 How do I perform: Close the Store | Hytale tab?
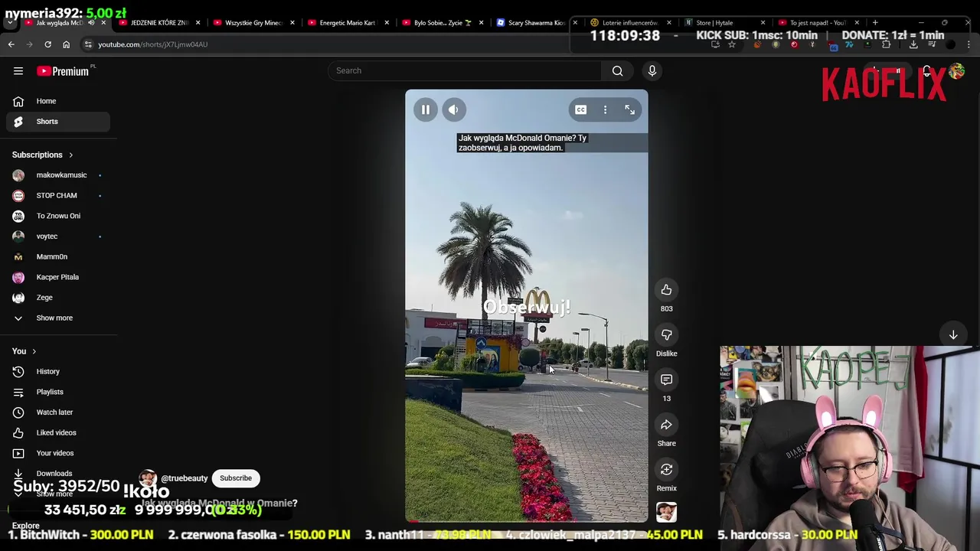tap(763, 23)
